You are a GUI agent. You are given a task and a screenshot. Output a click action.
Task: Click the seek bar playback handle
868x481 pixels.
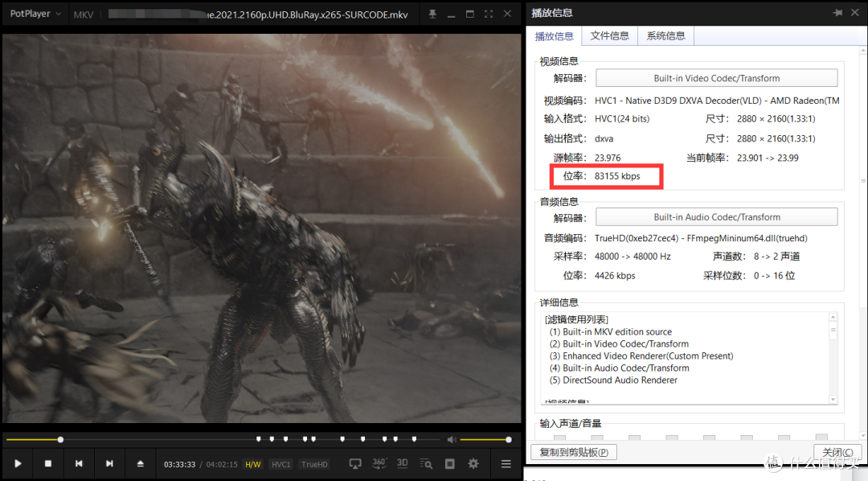pos(60,439)
